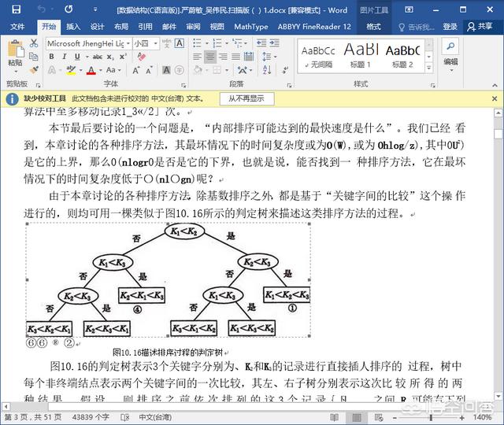Click the Cut scissors icon
The width and height of the screenshot is (504, 425).
34,43
